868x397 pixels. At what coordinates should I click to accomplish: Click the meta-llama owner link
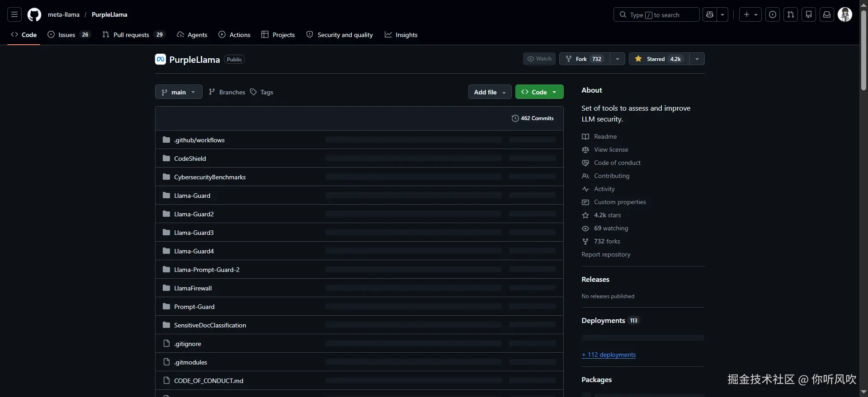[x=64, y=14]
